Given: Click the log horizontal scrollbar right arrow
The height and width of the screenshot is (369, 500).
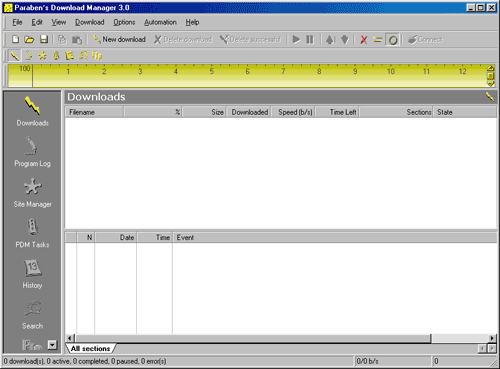Looking at the screenshot, I should coord(492,338).
